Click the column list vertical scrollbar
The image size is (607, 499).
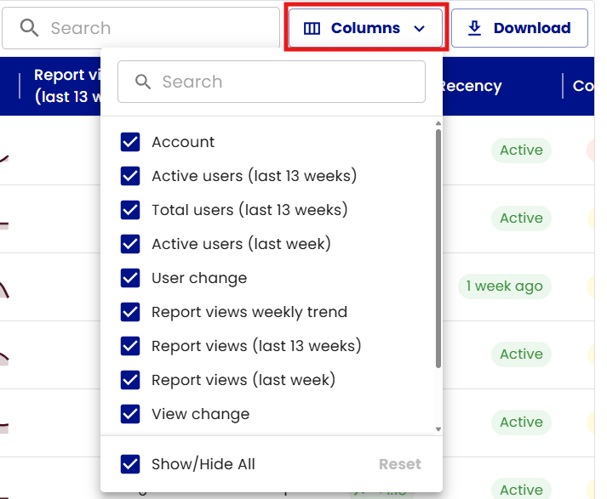[x=437, y=250]
